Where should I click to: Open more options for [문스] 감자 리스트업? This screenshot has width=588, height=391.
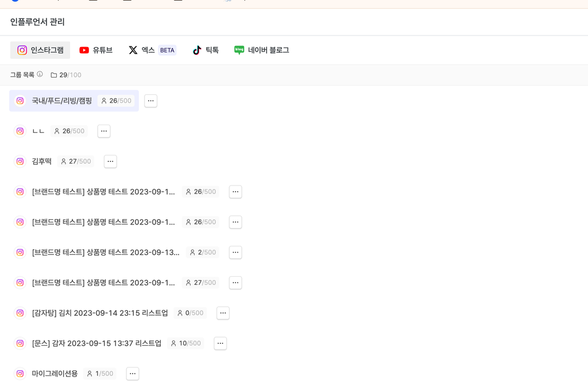(x=220, y=343)
